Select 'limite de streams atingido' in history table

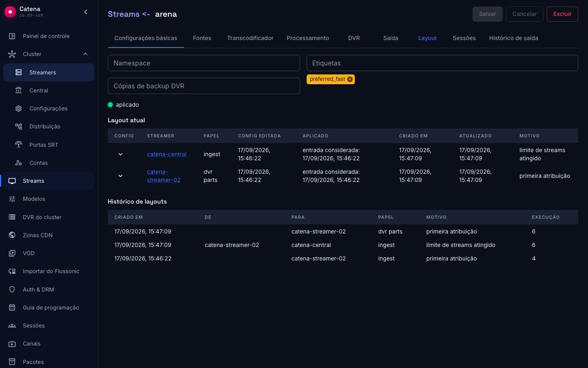(461, 245)
